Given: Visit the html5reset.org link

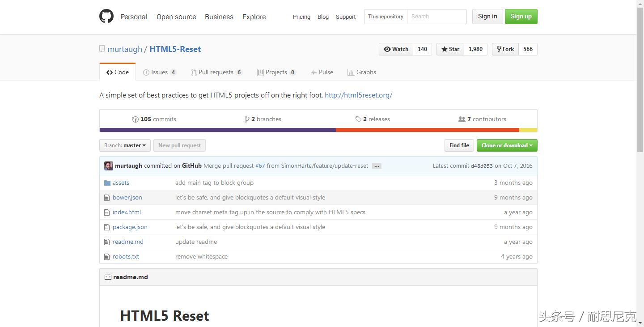Looking at the screenshot, I should pos(359,95).
